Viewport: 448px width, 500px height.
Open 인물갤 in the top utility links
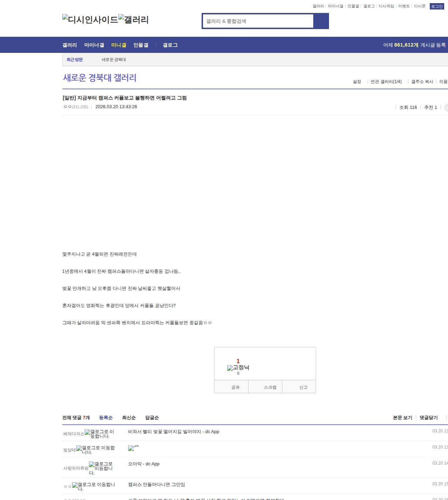[353, 6]
